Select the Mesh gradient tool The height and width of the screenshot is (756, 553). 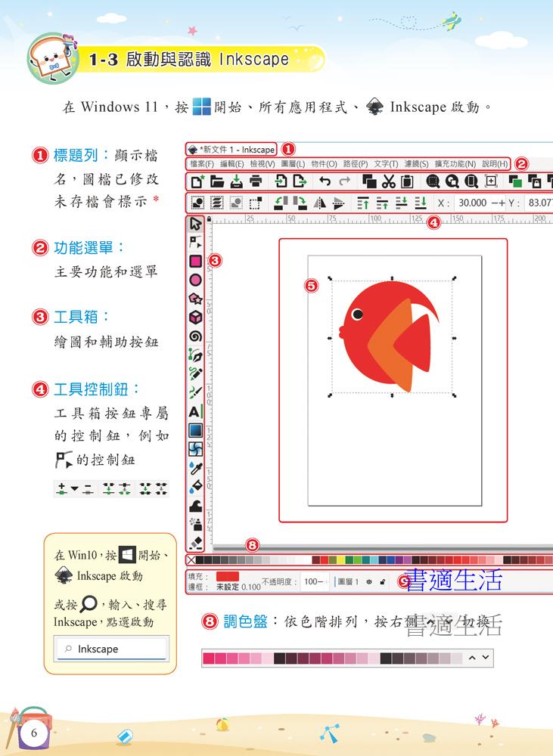click(x=195, y=449)
